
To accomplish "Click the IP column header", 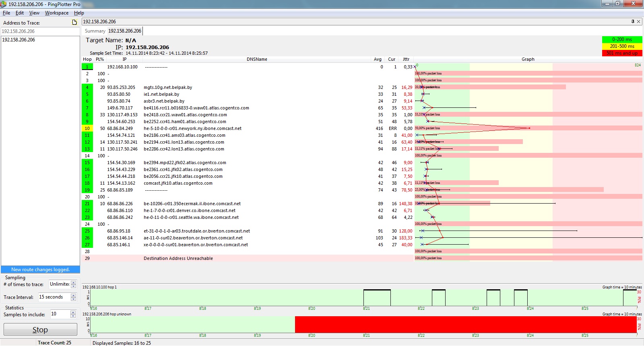I will point(124,59).
